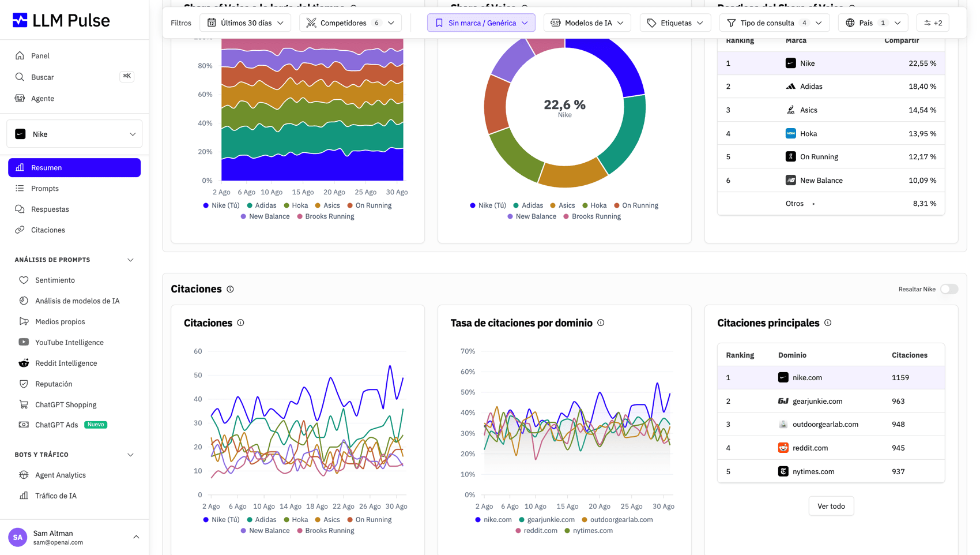Open the Últimos 30 días date dropdown
The width and height of the screenshot is (980, 555).
click(245, 23)
